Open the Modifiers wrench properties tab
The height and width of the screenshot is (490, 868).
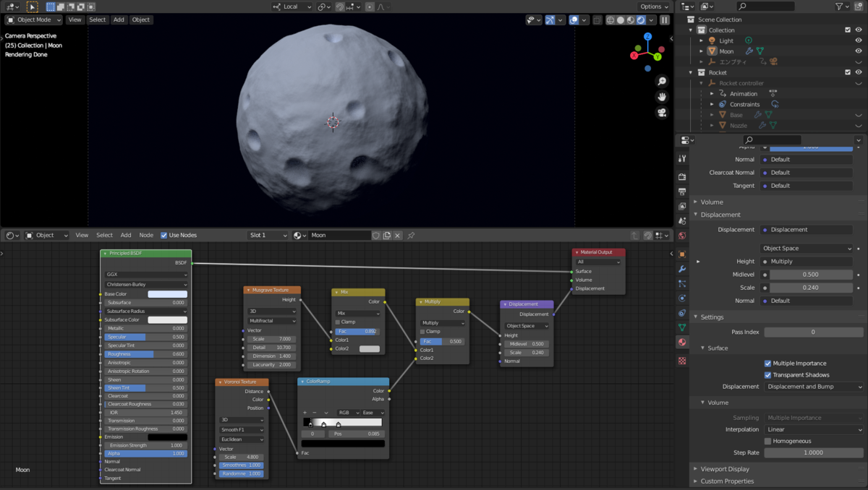click(682, 269)
